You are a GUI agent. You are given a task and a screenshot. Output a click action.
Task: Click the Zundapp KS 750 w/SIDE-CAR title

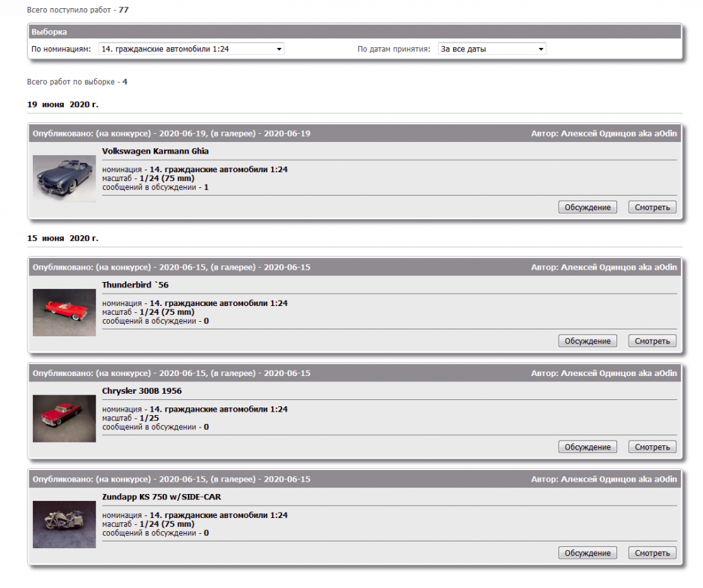tap(161, 497)
